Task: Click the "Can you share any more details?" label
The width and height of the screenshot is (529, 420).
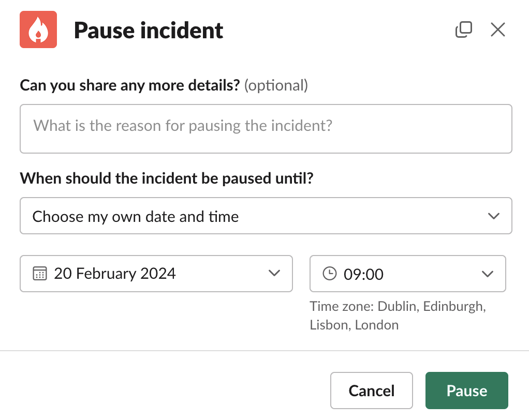Action: (129, 85)
